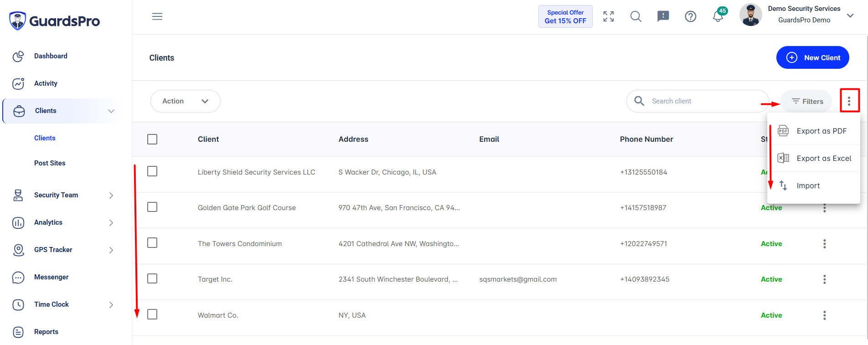This screenshot has height=345, width=868.
Task: Open the Clients submenu link
Action: [x=45, y=138]
